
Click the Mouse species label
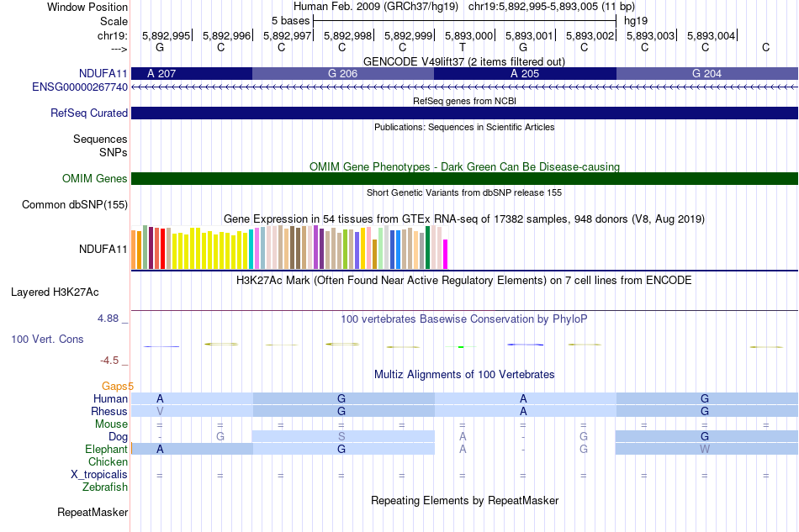(x=111, y=424)
